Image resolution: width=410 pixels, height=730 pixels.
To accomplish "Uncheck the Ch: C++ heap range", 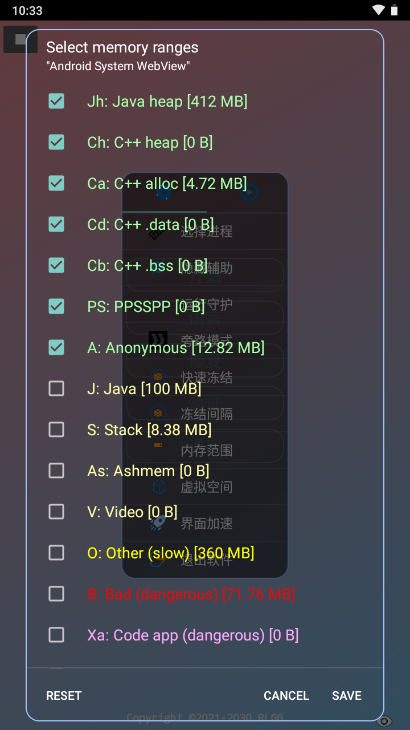I will [56, 142].
